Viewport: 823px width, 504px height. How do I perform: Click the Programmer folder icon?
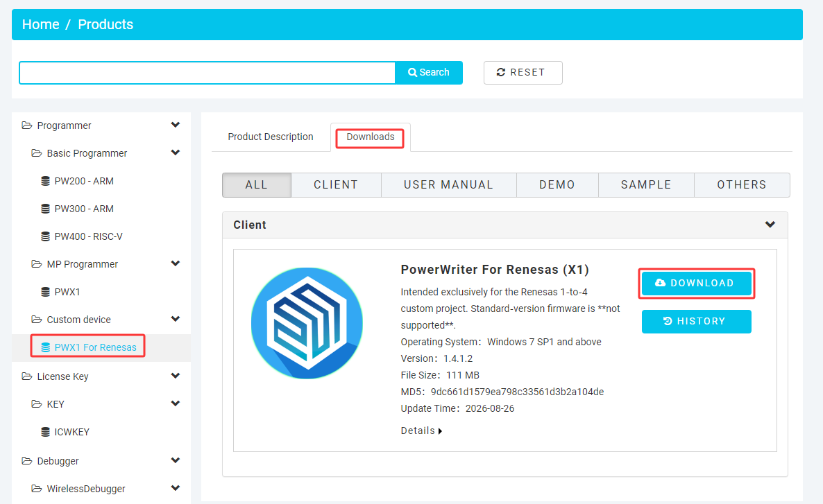(27, 125)
